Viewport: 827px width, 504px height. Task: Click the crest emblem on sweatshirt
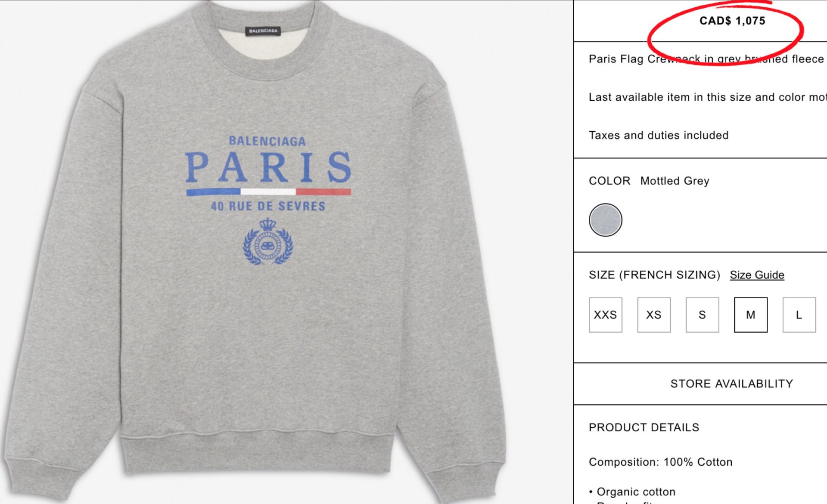(268, 242)
